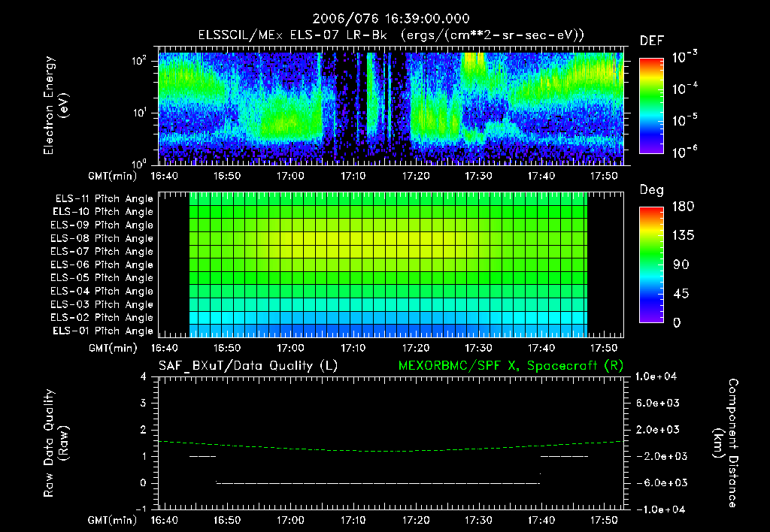770x532 pixels.
Task: Click the 'ELS-11 Pitch Angle' row label
Action: pyautogui.click(x=104, y=199)
